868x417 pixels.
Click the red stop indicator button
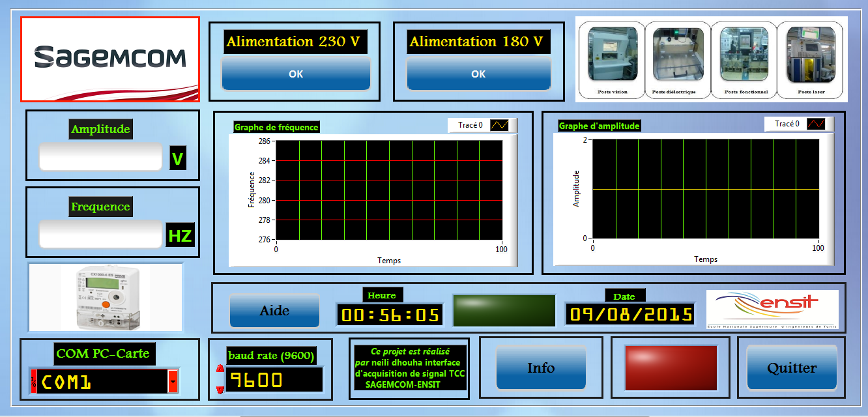[671, 367]
